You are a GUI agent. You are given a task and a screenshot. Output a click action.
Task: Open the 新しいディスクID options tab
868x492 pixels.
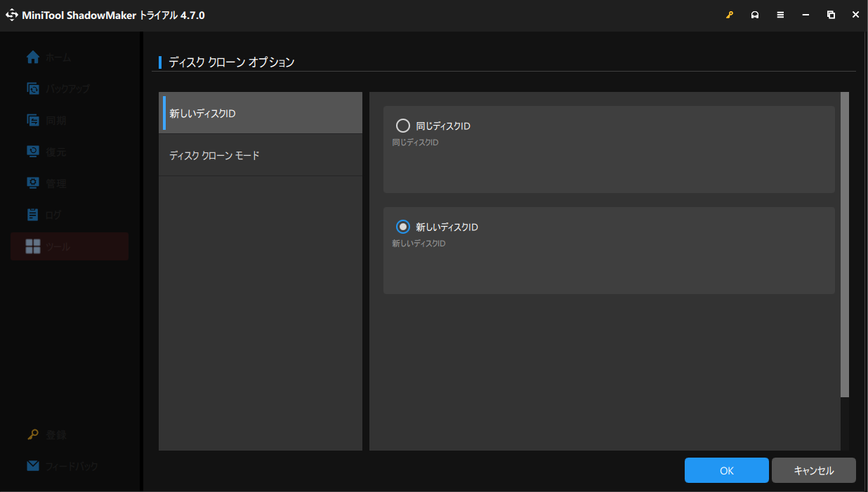coord(261,113)
